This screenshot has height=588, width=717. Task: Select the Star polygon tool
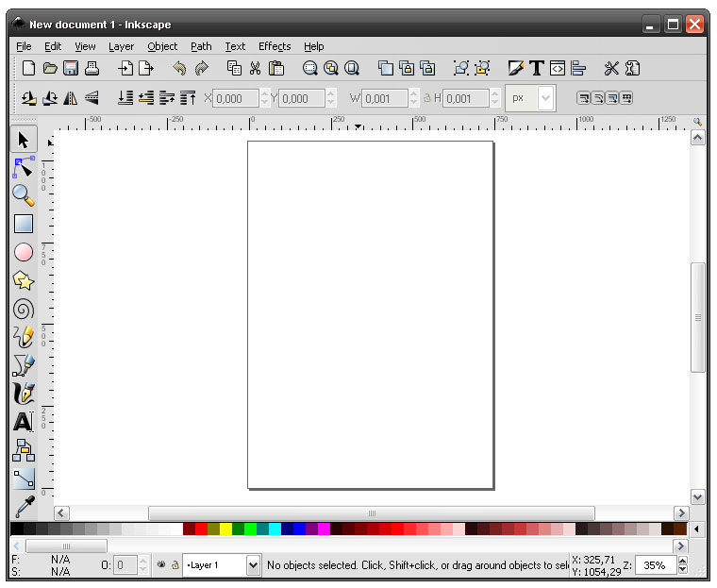click(x=24, y=280)
